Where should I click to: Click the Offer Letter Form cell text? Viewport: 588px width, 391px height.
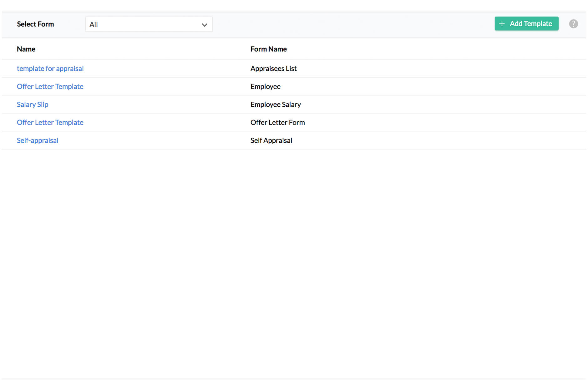click(277, 122)
